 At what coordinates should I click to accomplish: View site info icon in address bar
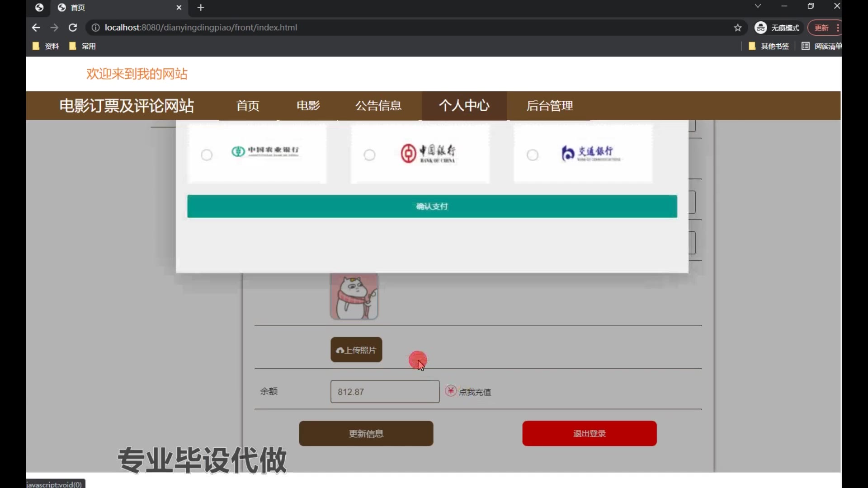point(95,28)
